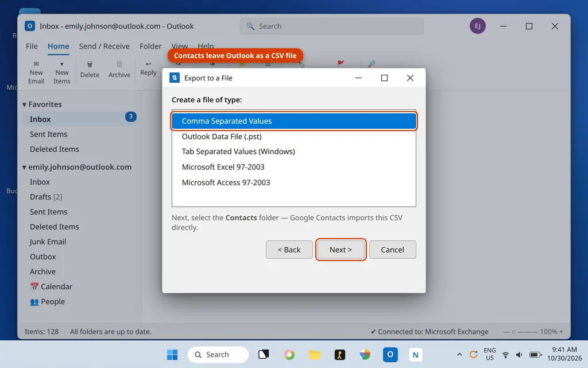Image resolution: width=588 pixels, height=368 pixels.
Task: Open the Send / Receive tab
Action: pos(105,46)
